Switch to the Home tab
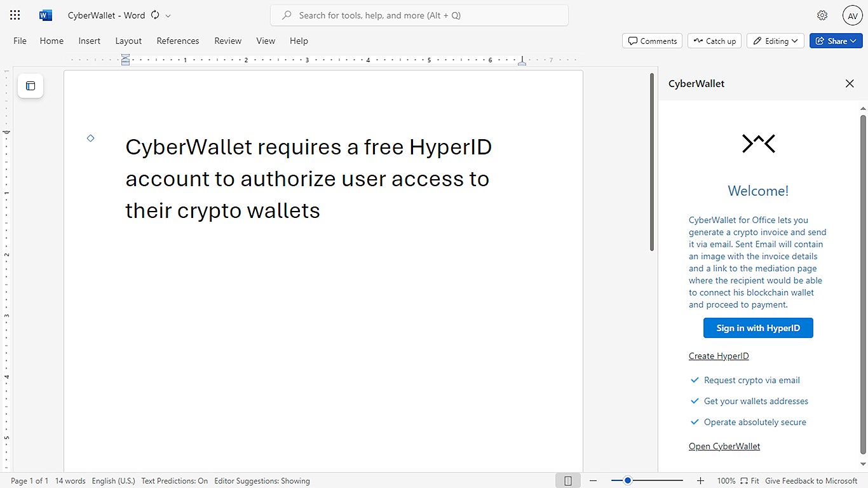The height and width of the screenshot is (488, 868). pos(51,41)
